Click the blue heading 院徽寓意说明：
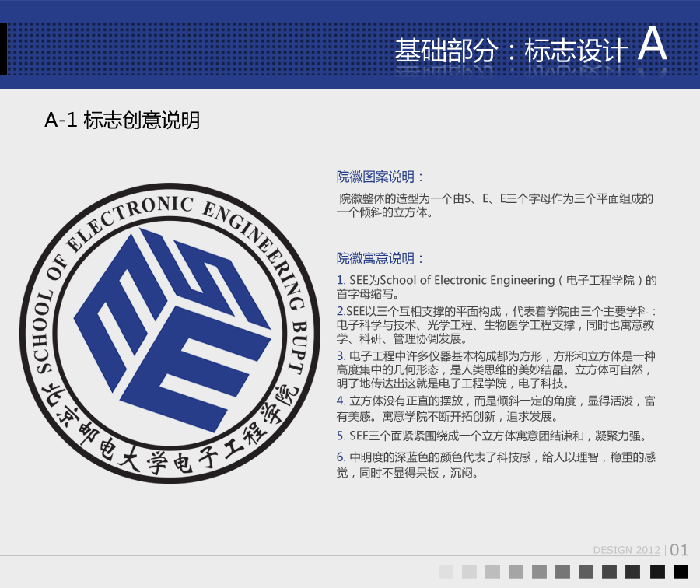700x588 pixels. [x=380, y=258]
